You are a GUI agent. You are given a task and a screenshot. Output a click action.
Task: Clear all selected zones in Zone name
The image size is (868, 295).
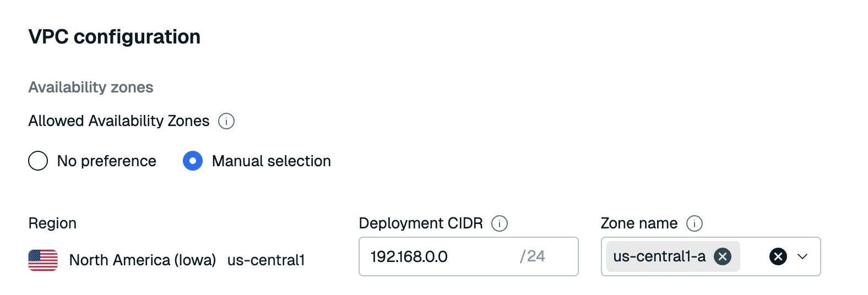(778, 256)
